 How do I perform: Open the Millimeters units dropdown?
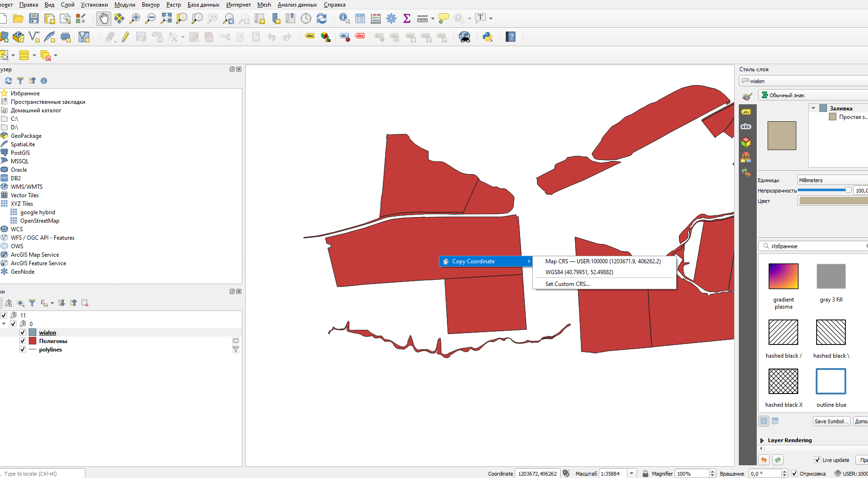pos(832,180)
